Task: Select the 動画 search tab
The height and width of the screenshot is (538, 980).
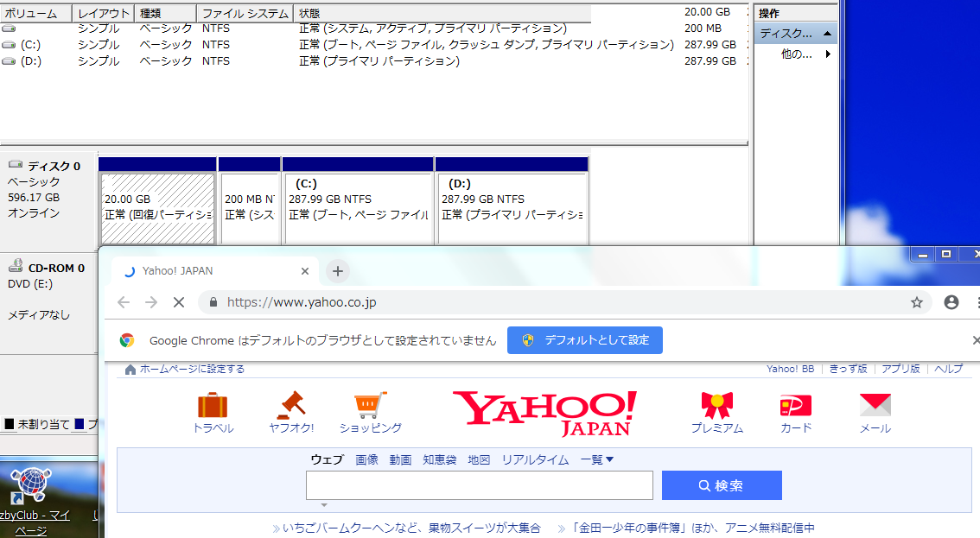Action: 401,460
